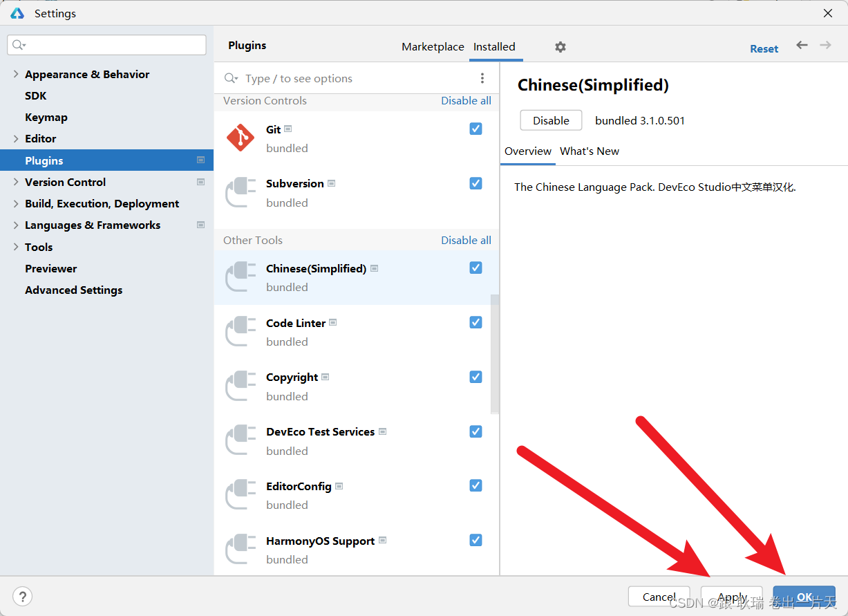Screen dimensions: 848x616
Task: Click Disable all for Other Tools
Action: tap(467, 240)
